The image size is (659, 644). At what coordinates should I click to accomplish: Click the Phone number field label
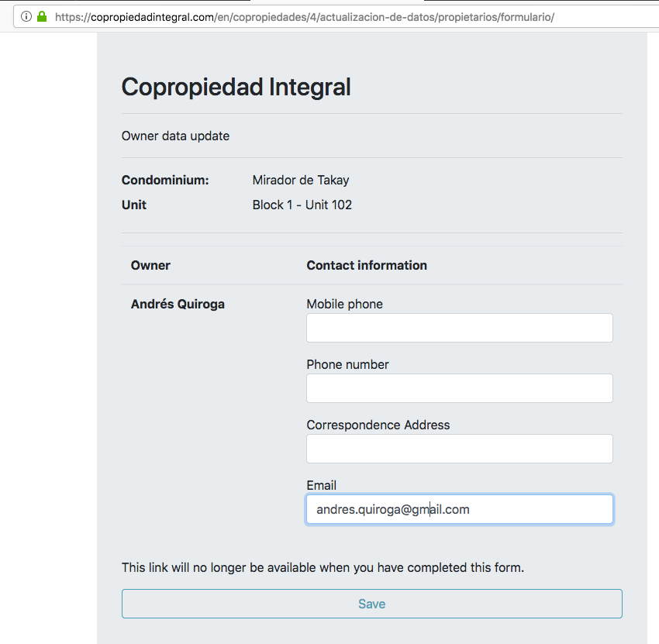coord(347,365)
